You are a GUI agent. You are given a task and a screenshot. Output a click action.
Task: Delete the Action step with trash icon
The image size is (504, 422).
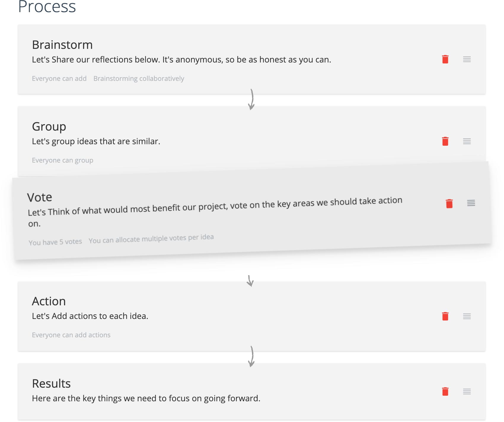pos(445,316)
